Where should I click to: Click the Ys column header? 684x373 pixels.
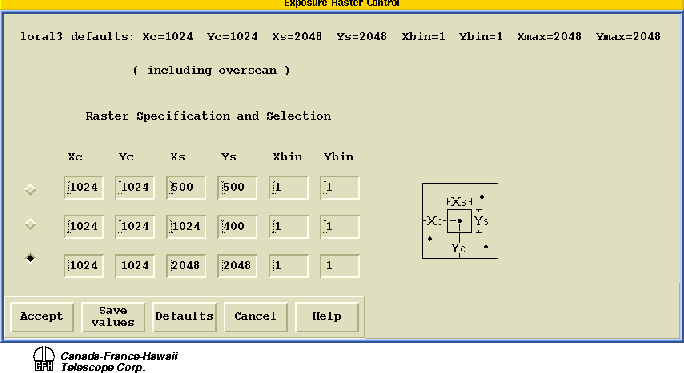click(229, 157)
